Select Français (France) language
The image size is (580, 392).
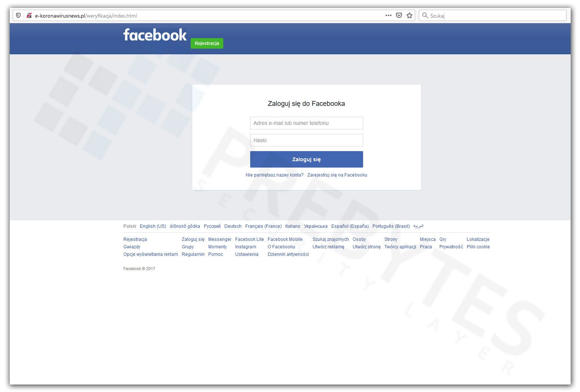tap(263, 226)
